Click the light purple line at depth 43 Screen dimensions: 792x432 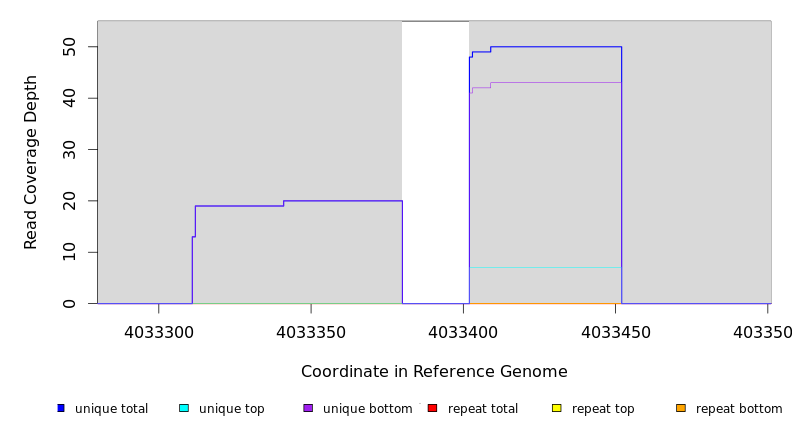pyautogui.click(x=555, y=82)
